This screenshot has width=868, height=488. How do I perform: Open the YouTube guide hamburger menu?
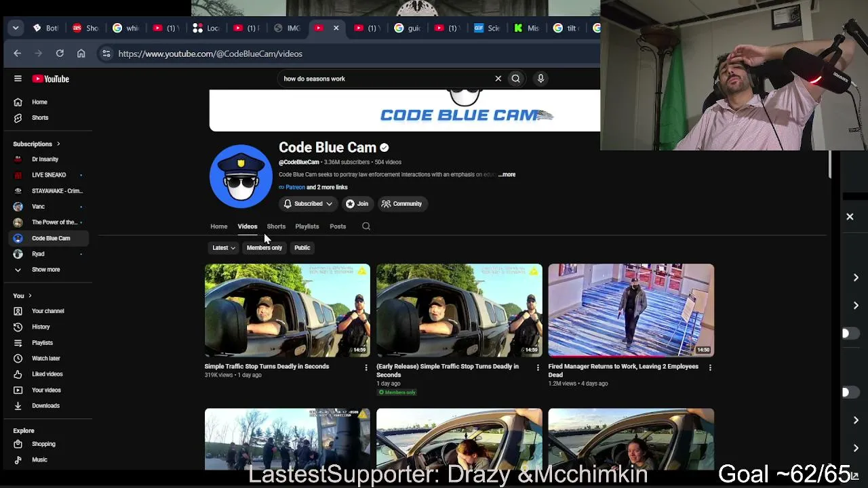pos(18,79)
